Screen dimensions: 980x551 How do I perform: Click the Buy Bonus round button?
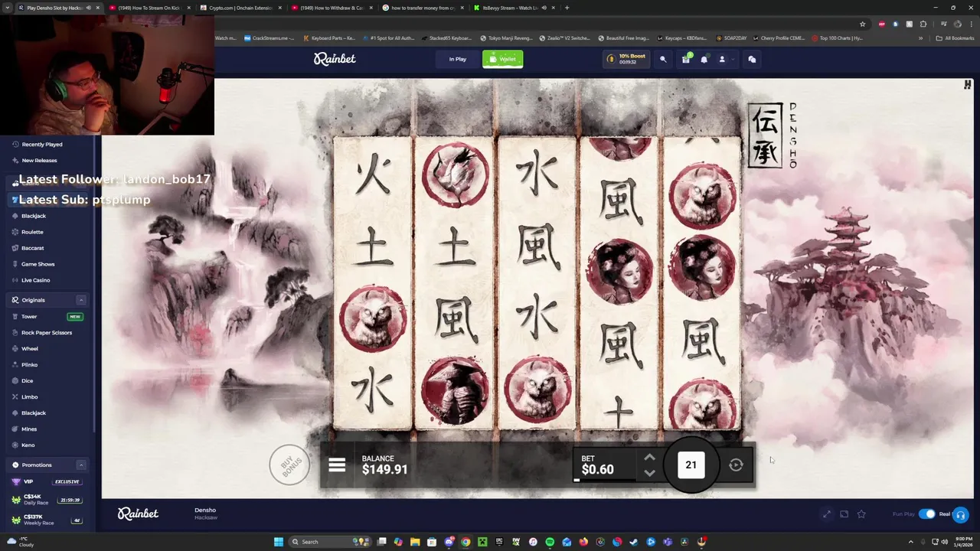tap(290, 465)
